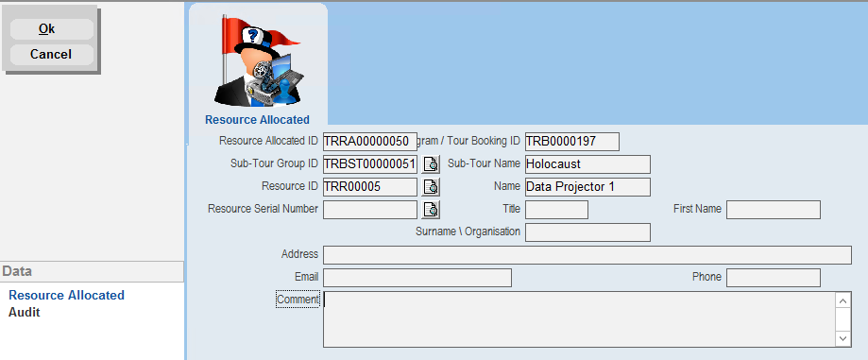Click the Resource Serial Number label

[263, 209]
